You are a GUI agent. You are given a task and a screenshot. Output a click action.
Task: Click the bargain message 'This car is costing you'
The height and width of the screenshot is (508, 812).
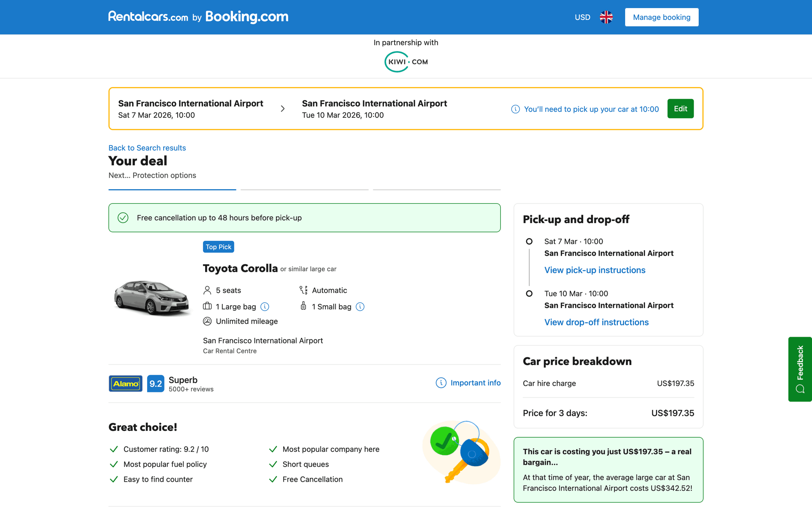tap(607, 457)
